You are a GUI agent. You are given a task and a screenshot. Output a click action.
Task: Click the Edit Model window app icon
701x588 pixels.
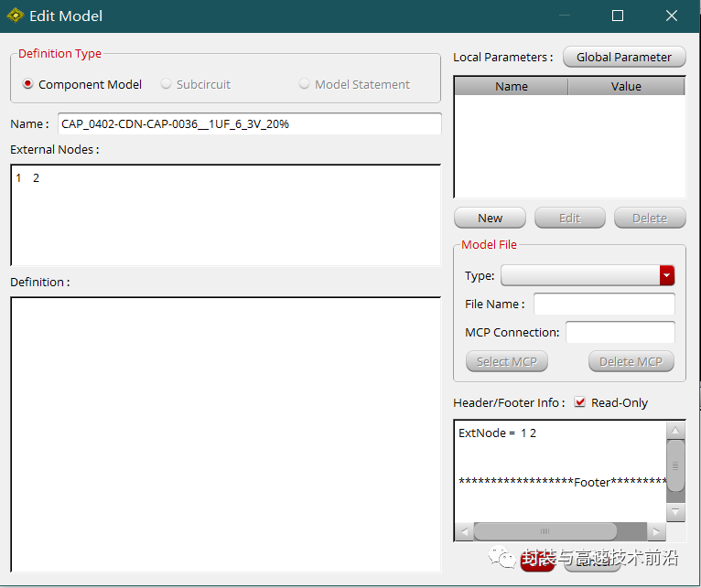16,16
